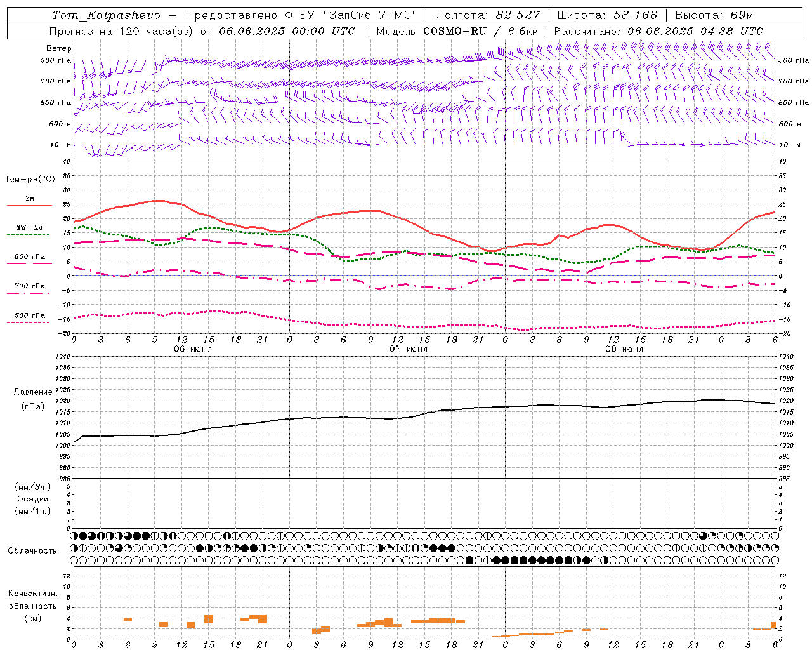Click the elevation label Высота: 69м
This screenshot has height=650, width=812.
714,15
